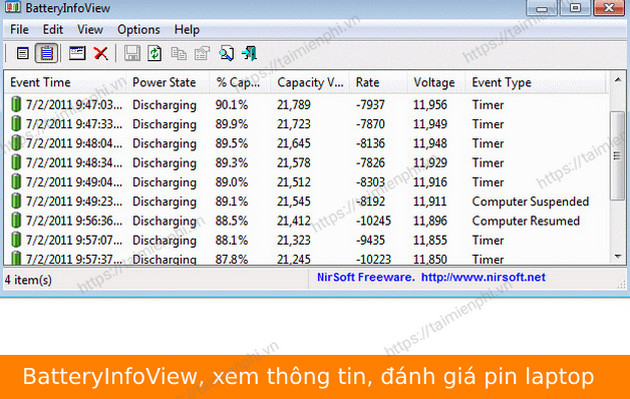Click the BatteryInfoView title bar app icon

[12, 7]
